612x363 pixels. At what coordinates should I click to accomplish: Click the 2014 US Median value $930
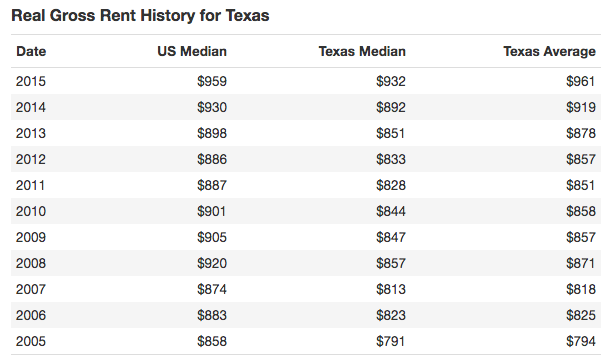coord(212,107)
